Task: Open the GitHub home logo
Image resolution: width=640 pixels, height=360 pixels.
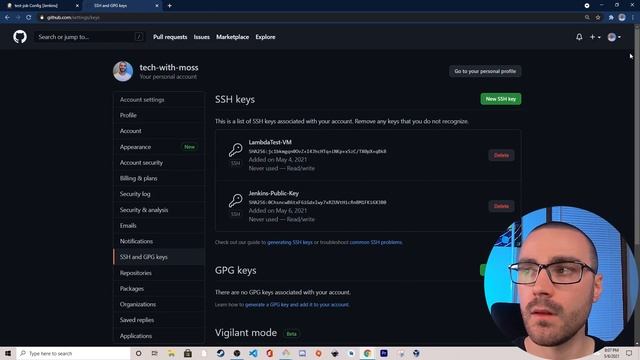Action: [x=20, y=37]
